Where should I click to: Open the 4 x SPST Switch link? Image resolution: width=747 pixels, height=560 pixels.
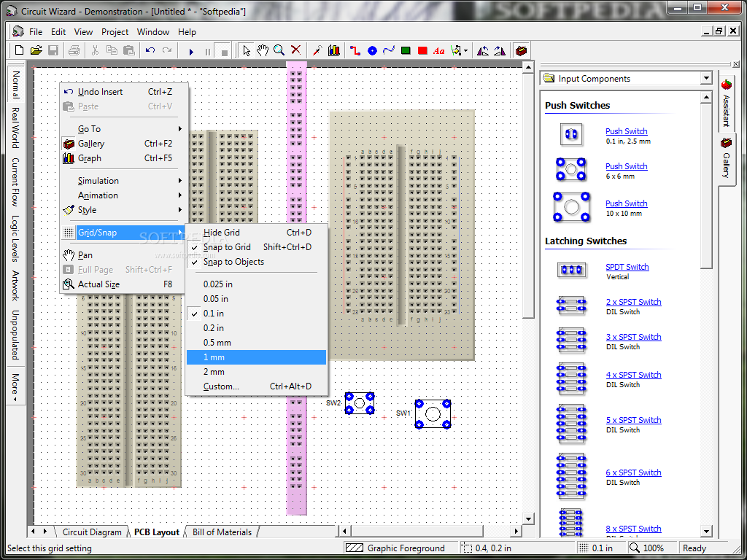(x=634, y=375)
